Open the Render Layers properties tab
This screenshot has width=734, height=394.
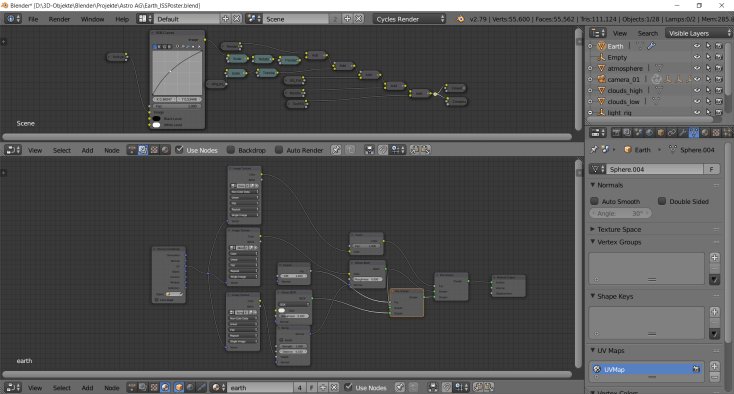tap(627, 133)
